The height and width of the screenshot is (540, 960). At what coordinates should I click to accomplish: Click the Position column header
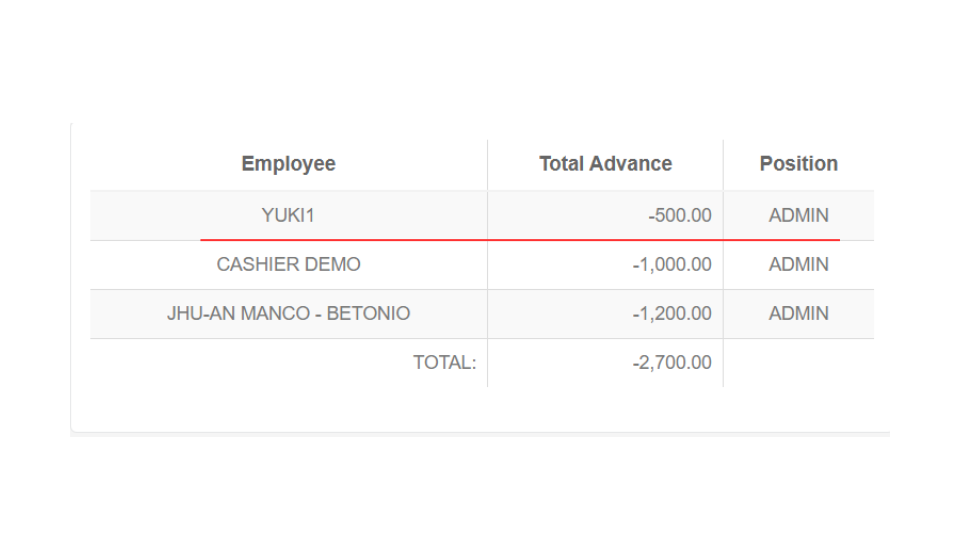pyautogui.click(x=798, y=164)
